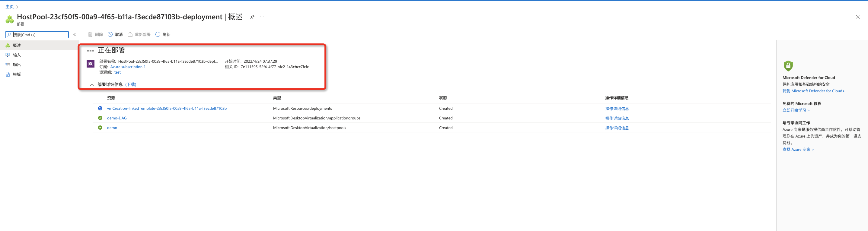This screenshot has width=868, height=231.
Task: Click Created status in vmCreation row
Action: click(446, 109)
